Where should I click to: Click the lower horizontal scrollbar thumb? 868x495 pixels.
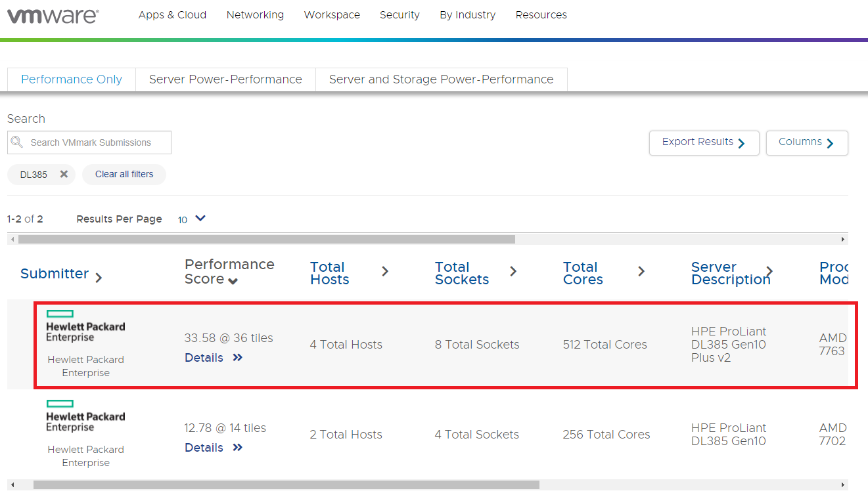point(286,485)
